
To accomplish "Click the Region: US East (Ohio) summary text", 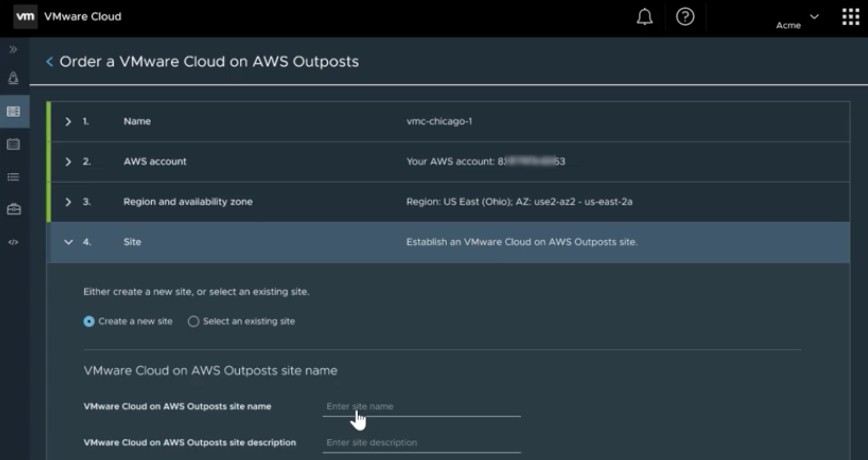I will pos(519,202).
